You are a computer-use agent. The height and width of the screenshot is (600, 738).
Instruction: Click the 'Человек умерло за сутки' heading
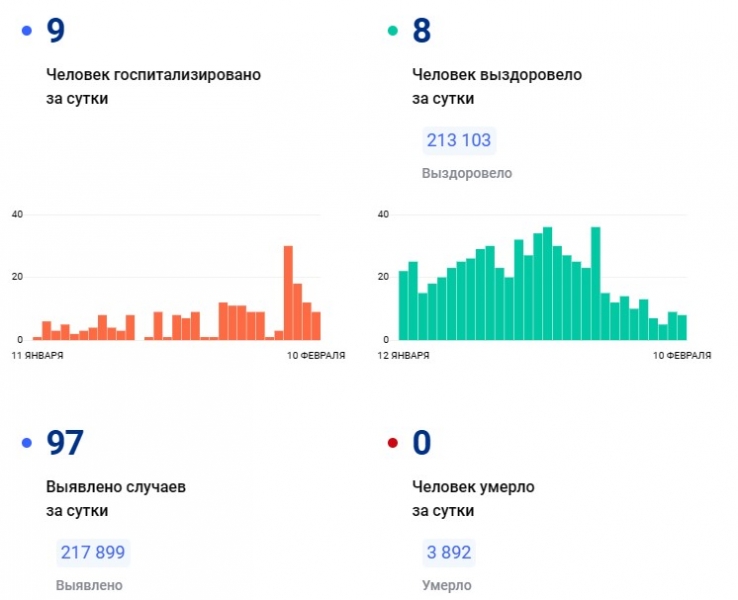click(x=473, y=498)
